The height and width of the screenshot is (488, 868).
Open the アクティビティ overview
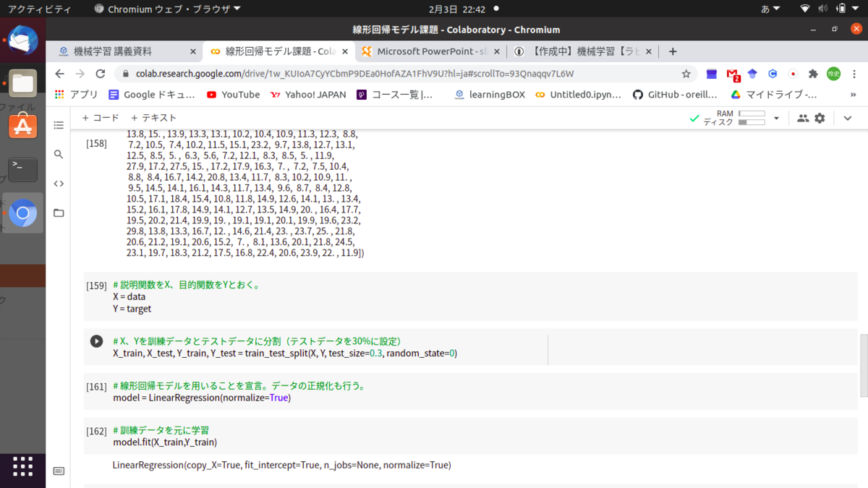tap(40, 9)
